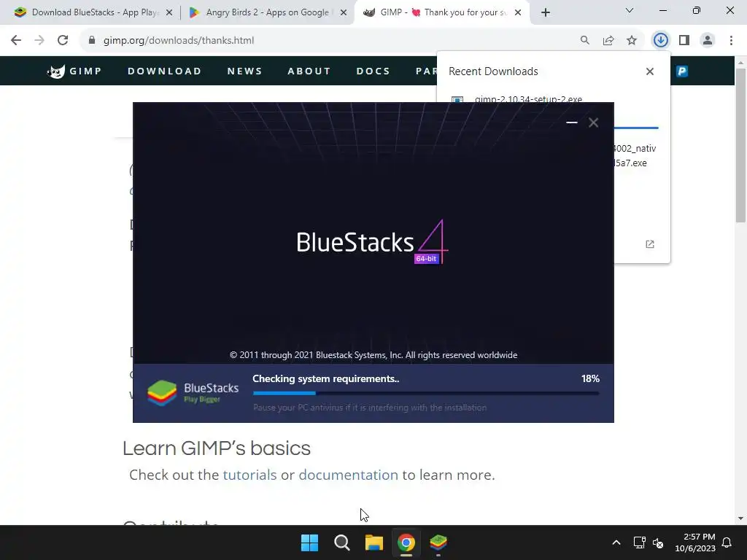Click the BlueStacks taskbar icon
The width and height of the screenshot is (747, 560).
[438, 542]
